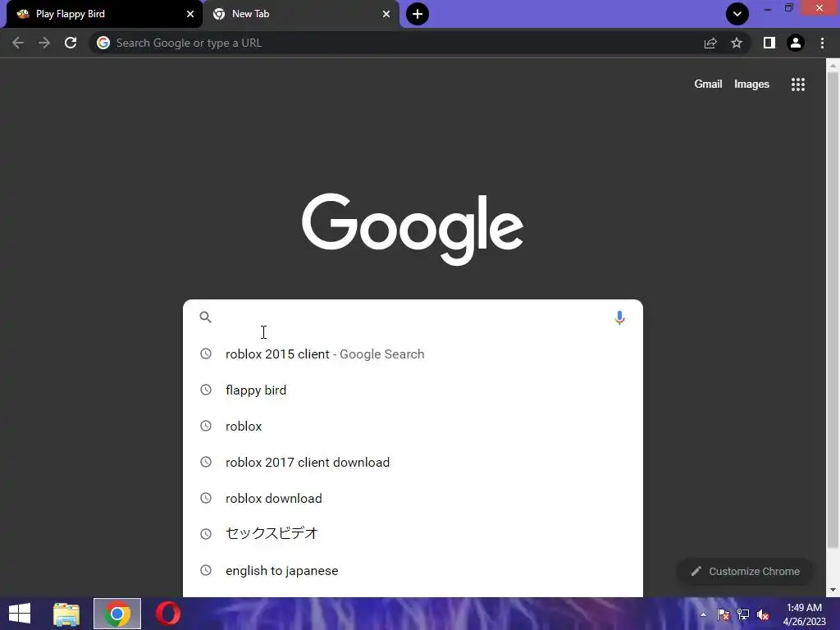Switch to the New Tab tab
Screen dimensions: 840x630
[x=300, y=14]
